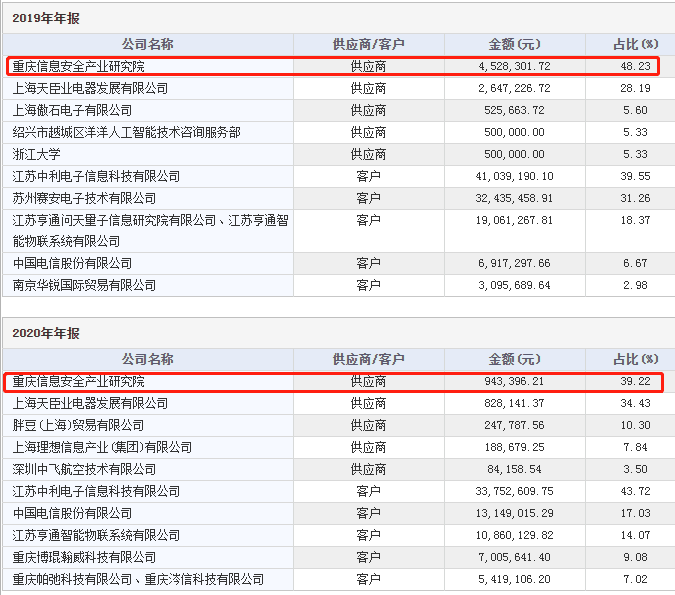Click 金额(元) column header in 2020 table
The height and width of the screenshot is (595, 675).
tap(514, 359)
